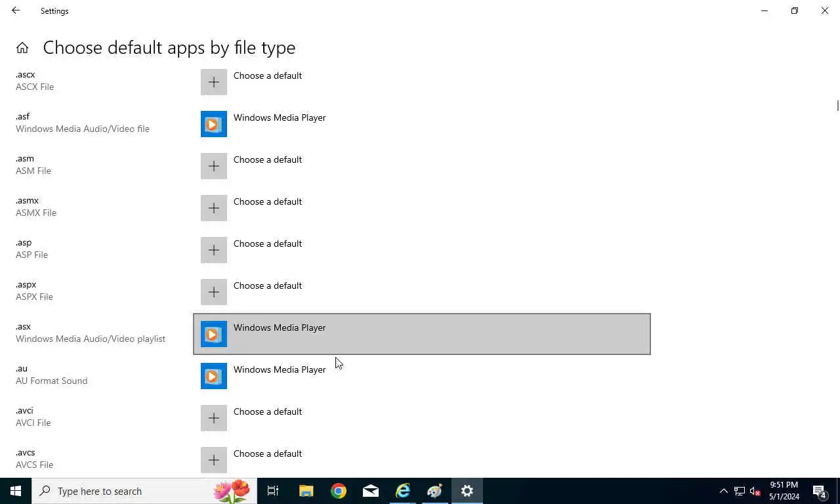Choose a default app for .ascx
The width and height of the screenshot is (840, 504).
422,82
